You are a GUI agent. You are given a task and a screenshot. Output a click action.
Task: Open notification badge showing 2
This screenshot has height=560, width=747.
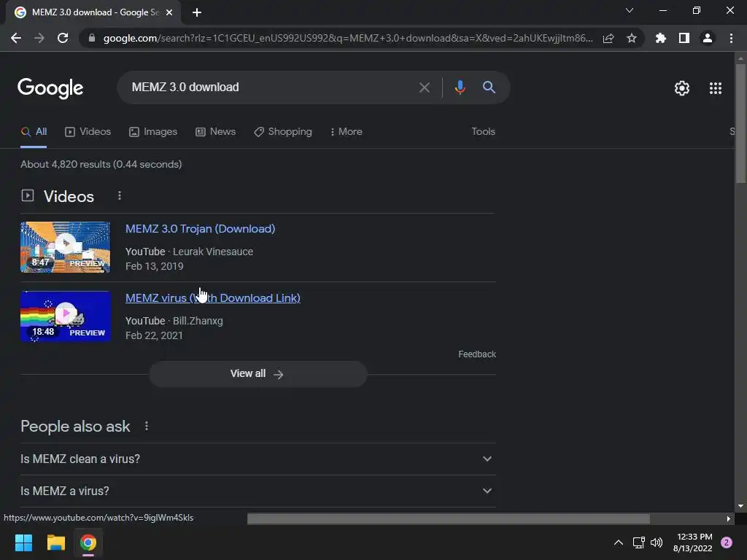click(x=727, y=542)
